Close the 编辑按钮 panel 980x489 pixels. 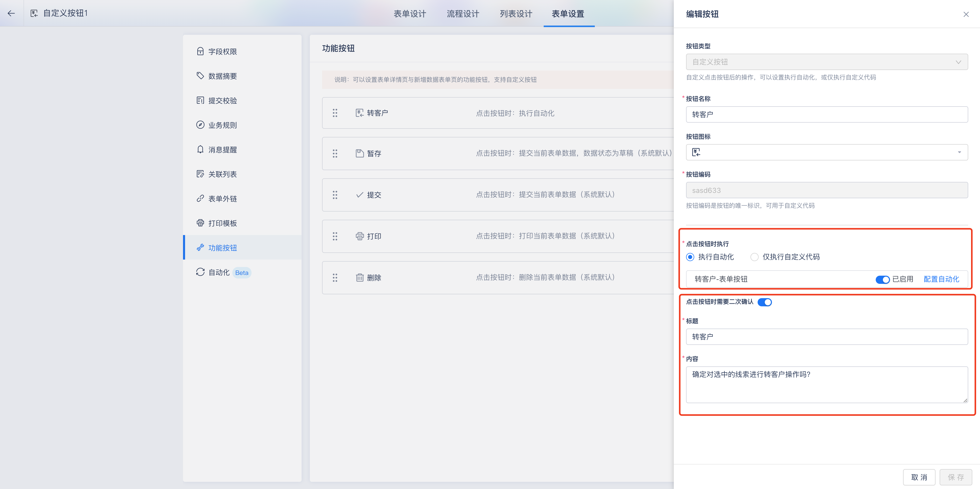[966, 14]
